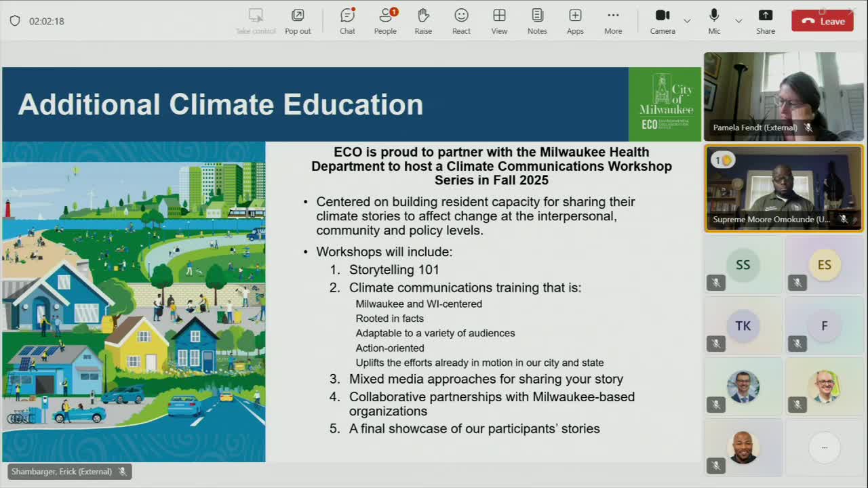Open the Apps menu
Screen dimensions: 868x488
tap(575, 21)
